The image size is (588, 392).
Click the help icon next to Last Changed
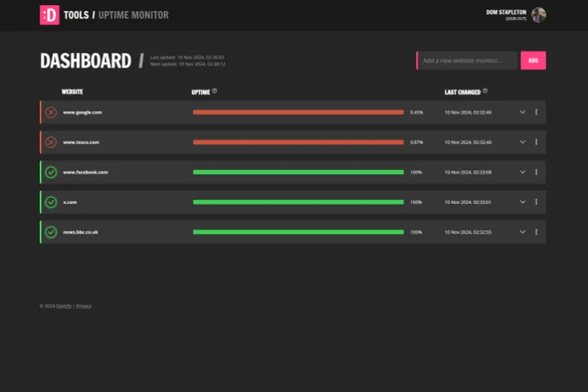485,92
